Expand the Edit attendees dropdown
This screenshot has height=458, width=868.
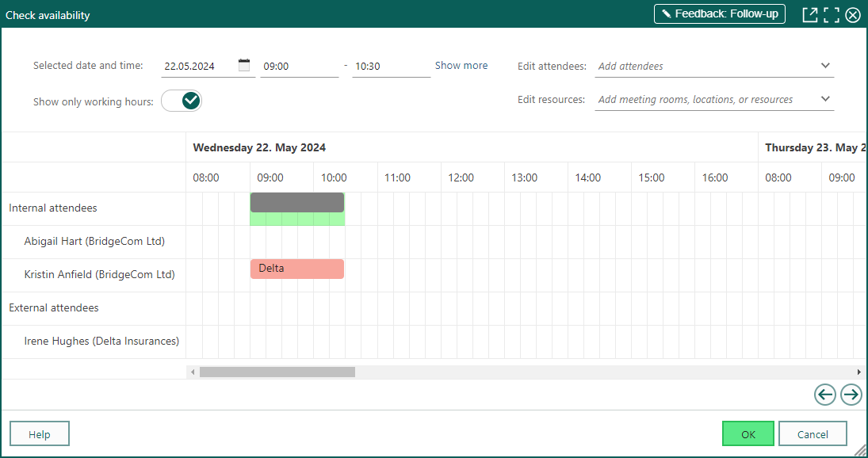[x=825, y=65]
